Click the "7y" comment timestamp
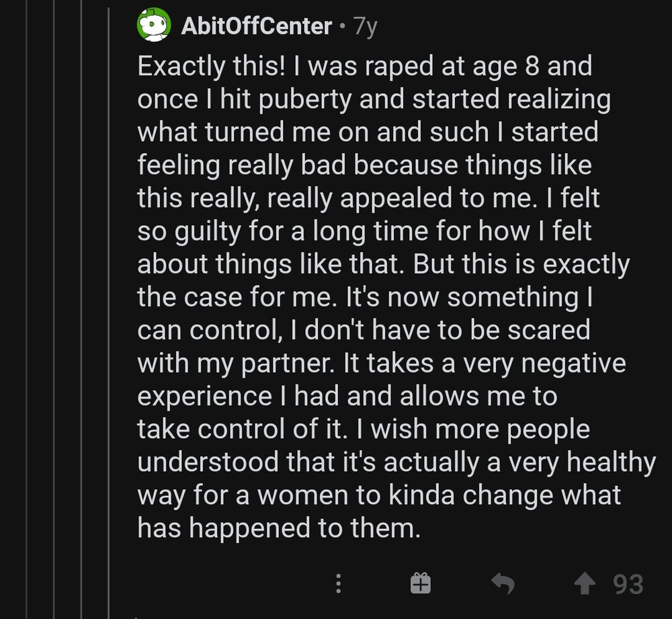The height and width of the screenshot is (619, 672). click(x=366, y=26)
